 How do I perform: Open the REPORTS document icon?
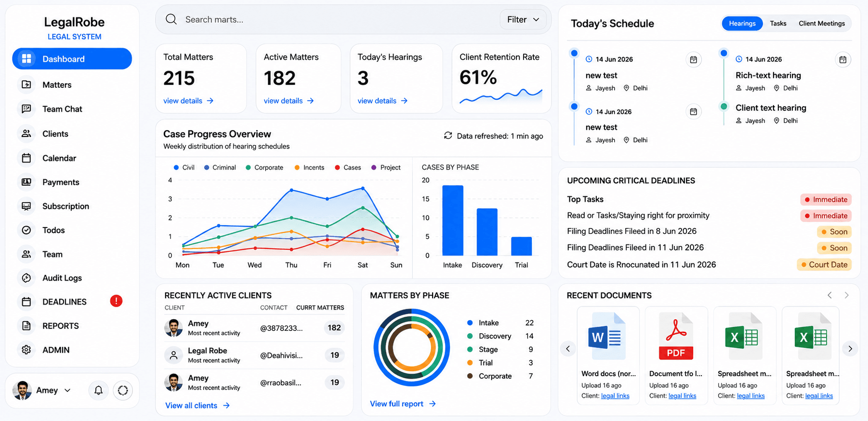click(x=26, y=326)
